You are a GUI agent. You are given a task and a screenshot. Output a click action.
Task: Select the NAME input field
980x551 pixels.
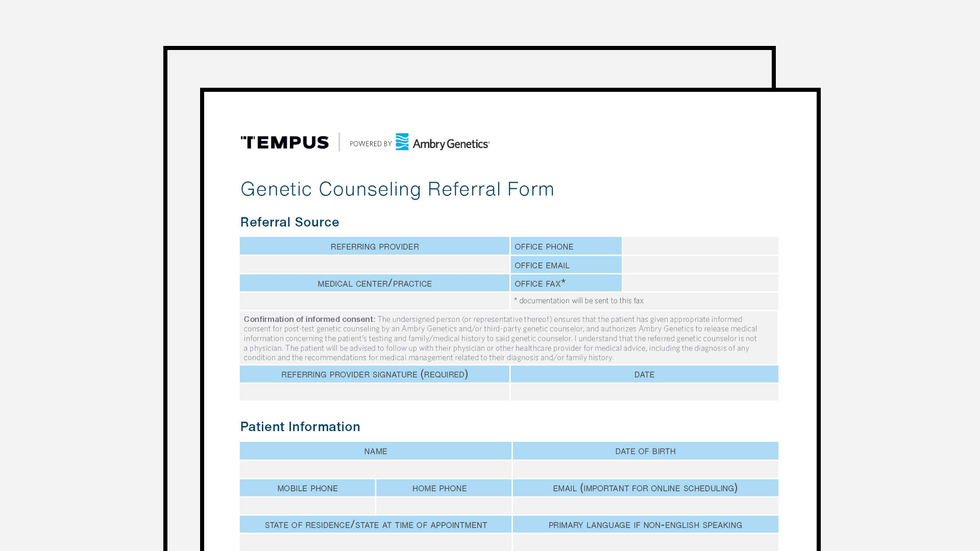click(x=375, y=469)
